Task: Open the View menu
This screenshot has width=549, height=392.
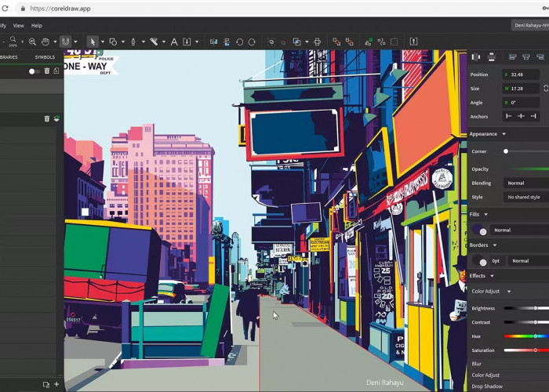Action: point(19,25)
